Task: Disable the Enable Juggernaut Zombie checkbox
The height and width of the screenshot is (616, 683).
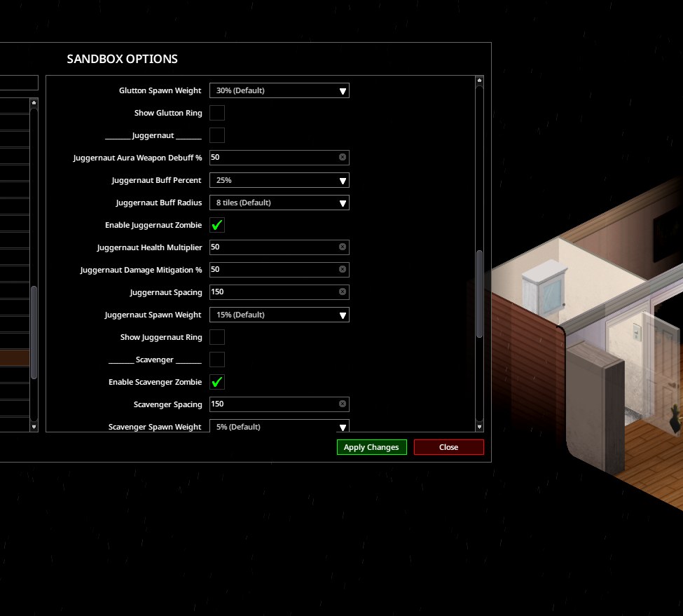Action: point(217,225)
